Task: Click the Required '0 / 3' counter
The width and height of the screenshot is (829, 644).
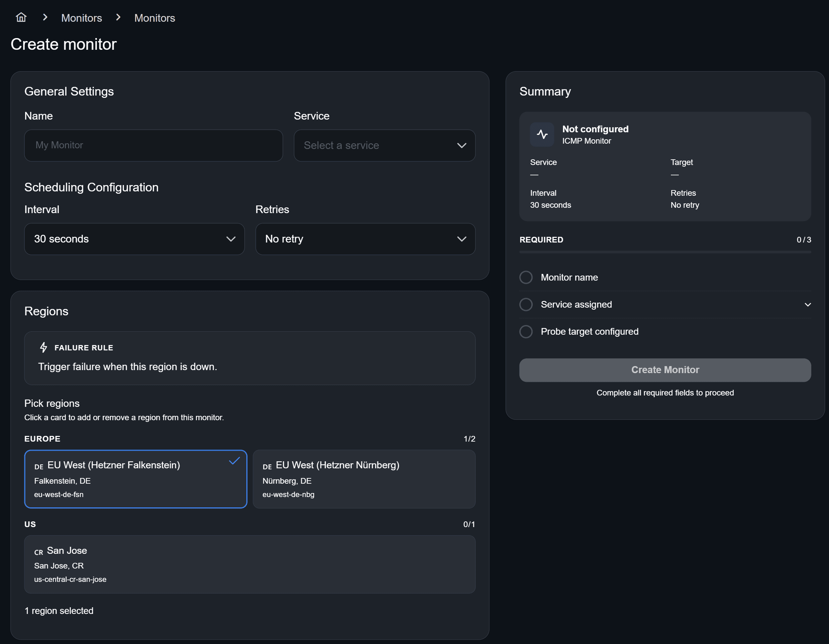Action: click(x=804, y=240)
